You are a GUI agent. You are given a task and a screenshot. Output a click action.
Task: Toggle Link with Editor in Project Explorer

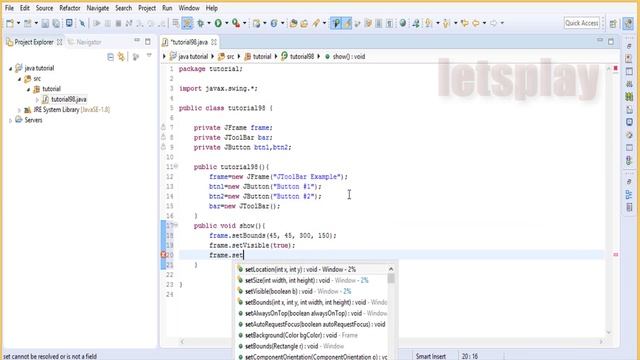click(x=121, y=57)
